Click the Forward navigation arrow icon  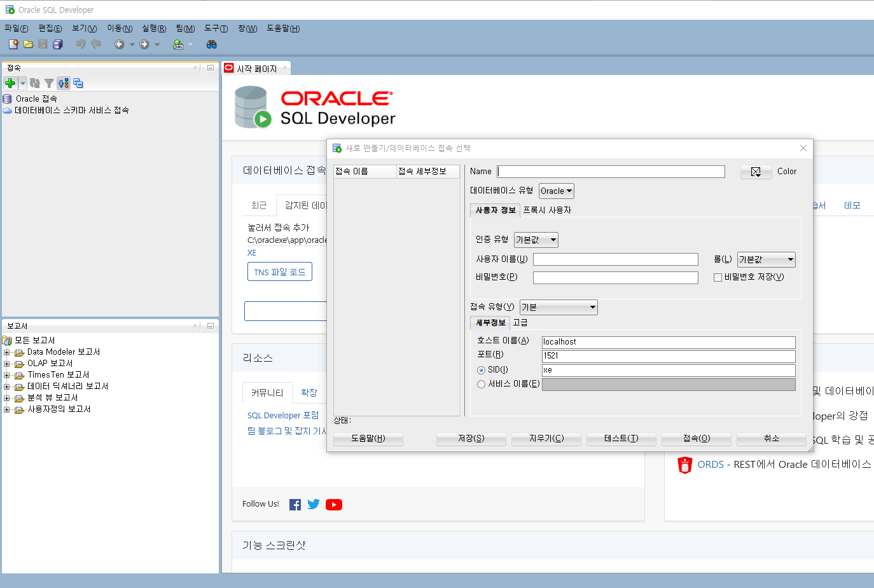pyautogui.click(x=144, y=44)
